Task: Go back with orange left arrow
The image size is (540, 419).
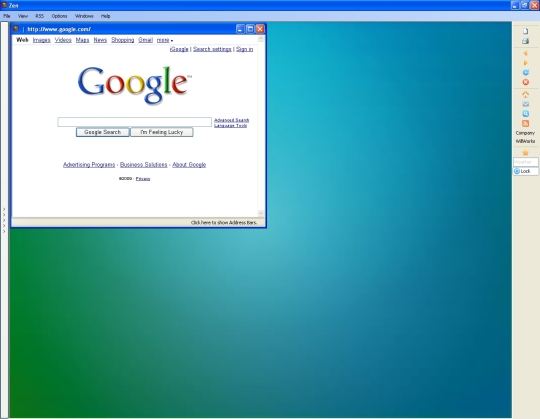Action: (x=525, y=53)
